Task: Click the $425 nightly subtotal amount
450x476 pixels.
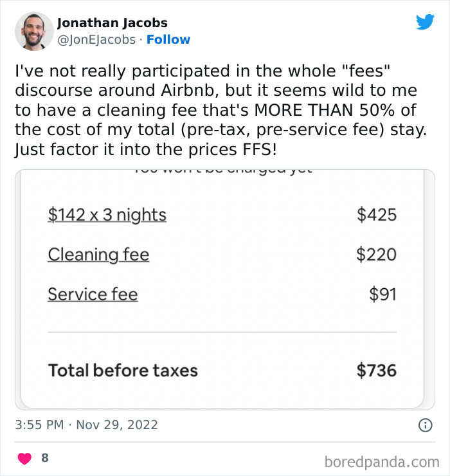Action: pyautogui.click(x=377, y=214)
